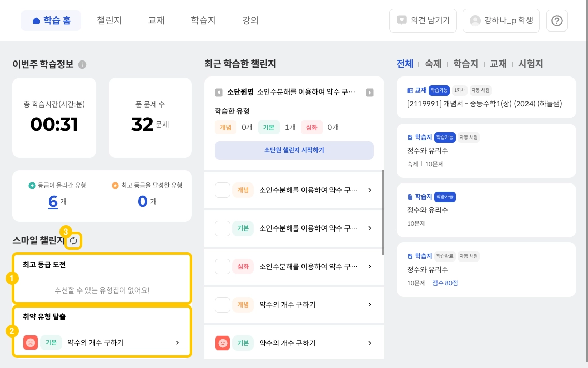Screen dimensions: 588x368
Task: Expand the 심화 소인수분해 challenge chevron
Action: (370, 267)
